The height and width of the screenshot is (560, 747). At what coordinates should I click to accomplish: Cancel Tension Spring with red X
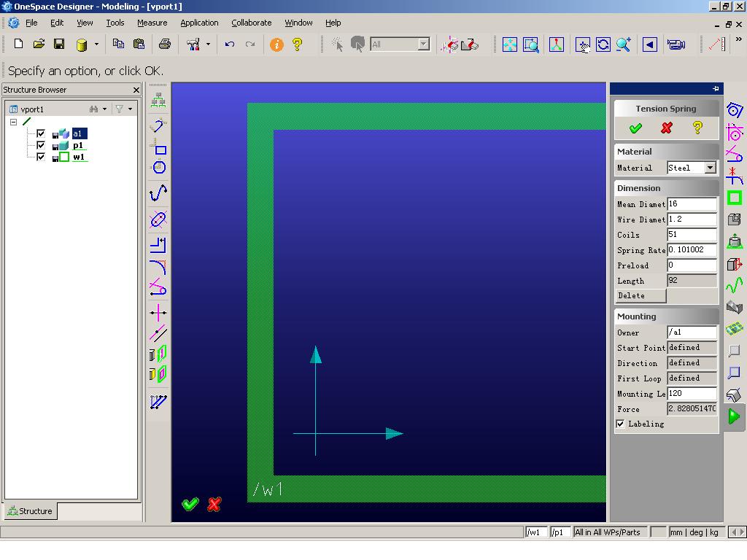pos(667,128)
